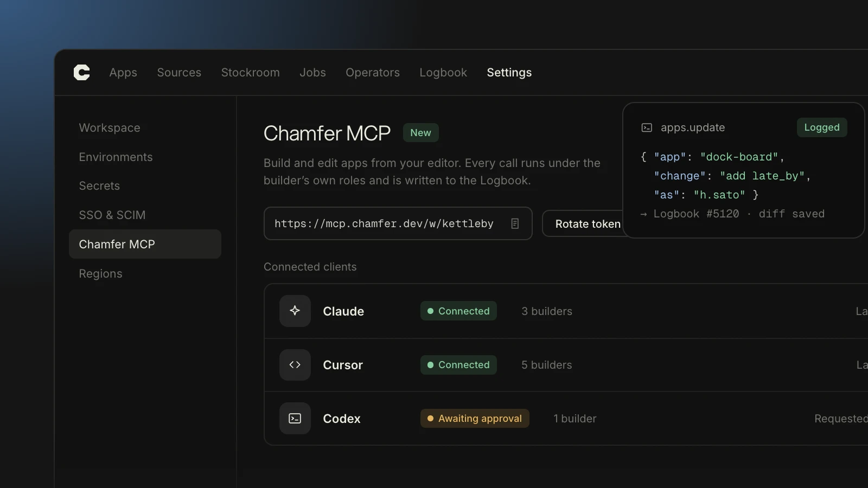The width and height of the screenshot is (868, 488).
Task: Click the Logged status badge
Action: [x=822, y=127]
